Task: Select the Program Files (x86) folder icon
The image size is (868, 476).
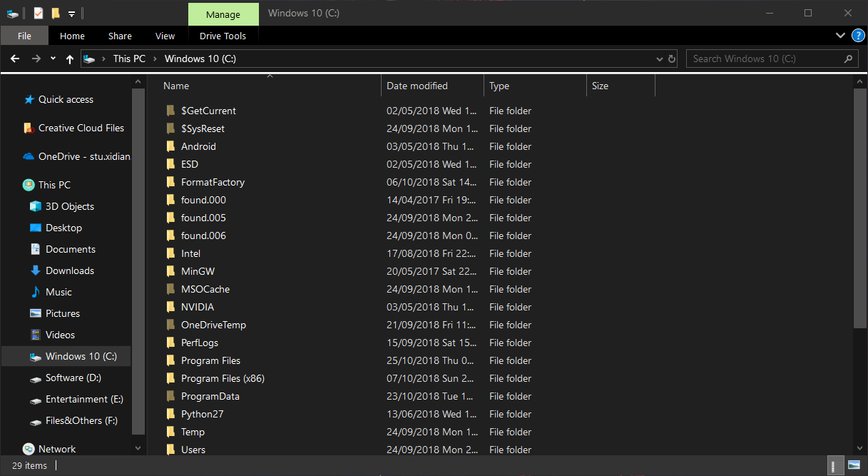Action: [x=170, y=378]
